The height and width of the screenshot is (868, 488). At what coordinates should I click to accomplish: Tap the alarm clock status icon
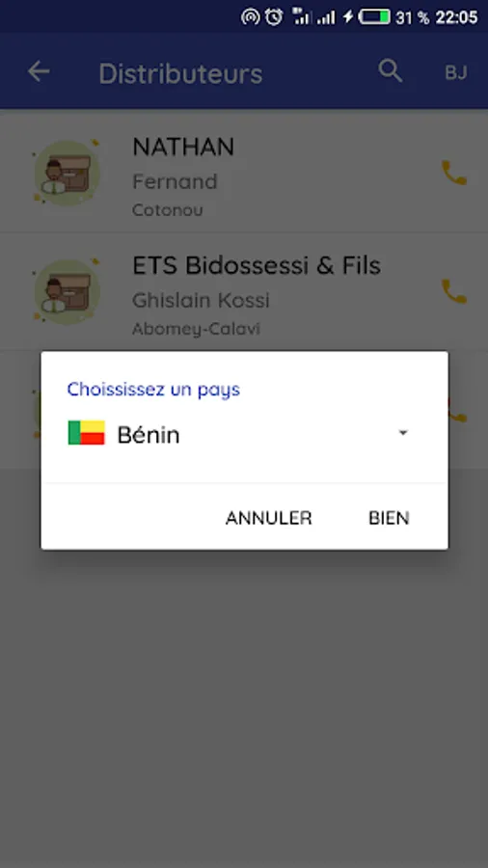click(x=273, y=16)
